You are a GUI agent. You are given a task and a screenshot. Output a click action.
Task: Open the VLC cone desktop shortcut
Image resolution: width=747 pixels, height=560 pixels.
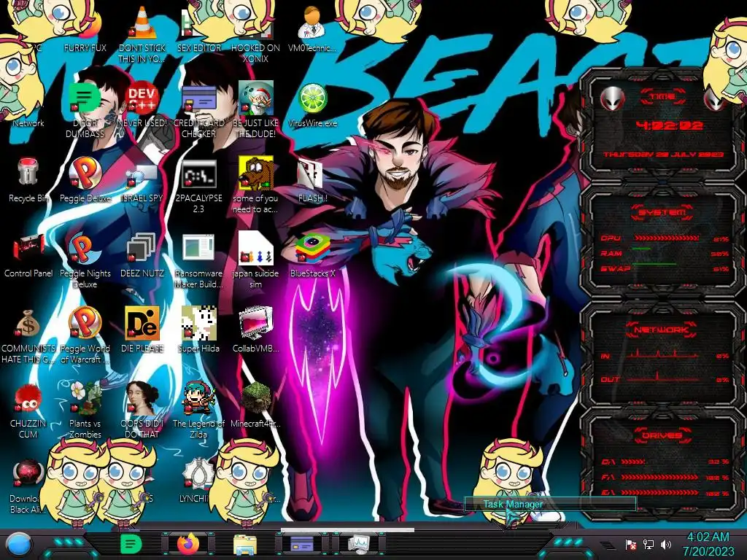click(x=142, y=36)
